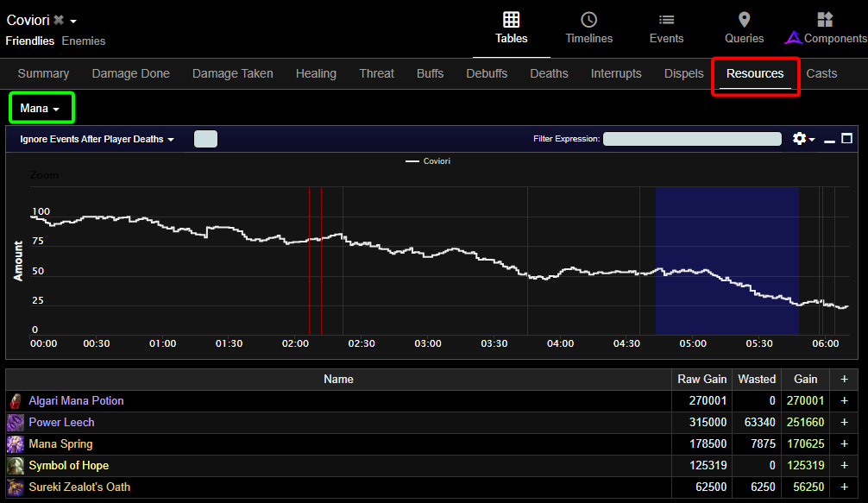Open the Components icon

tap(825, 20)
